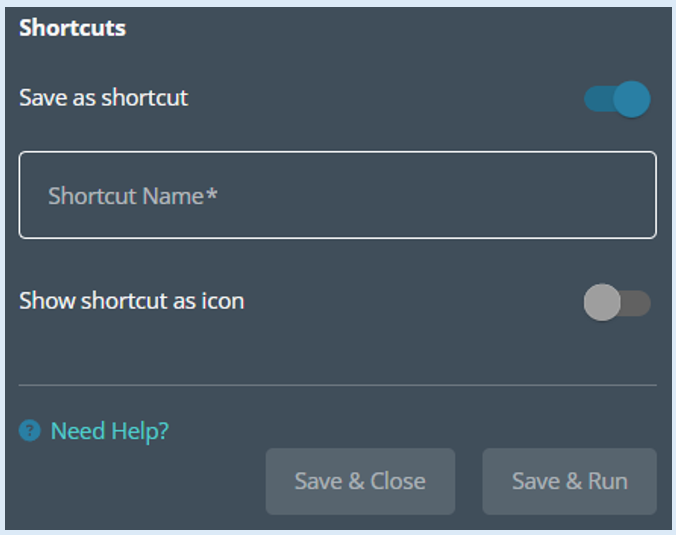676x535 pixels.
Task: Click the Save as shortcut label text
Action: pyautogui.click(x=103, y=97)
